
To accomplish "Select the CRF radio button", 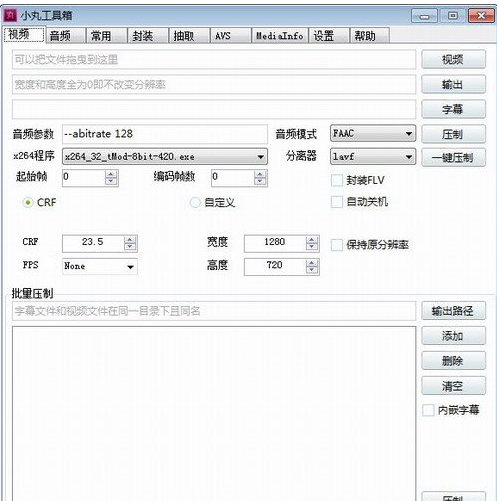I will pos(28,202).
